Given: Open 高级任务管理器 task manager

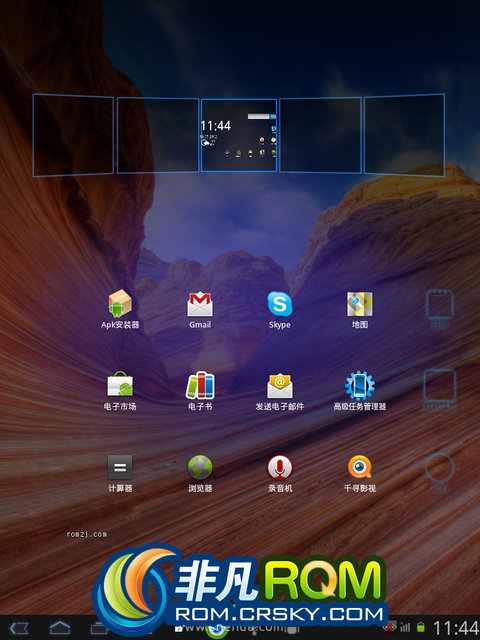Looking at the screenshot, I should tap(360, 390).
